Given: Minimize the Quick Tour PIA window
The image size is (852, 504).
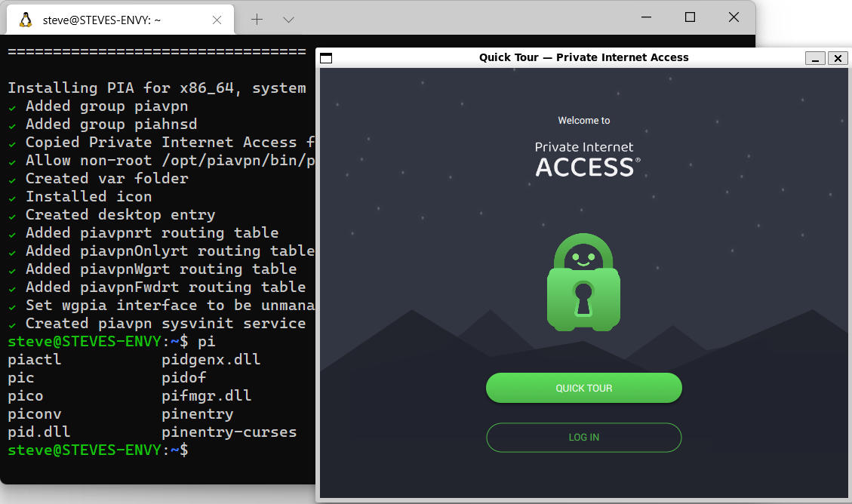Looking at the screenshot, I should [815, 58].
